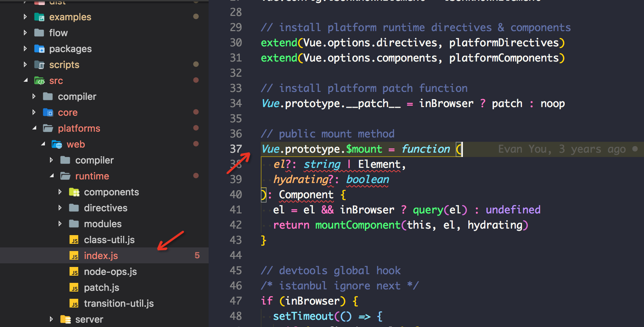The image size is (644, 327).
Task: Click the problem count badge 5 on index.js
Action: click(197, 255)
